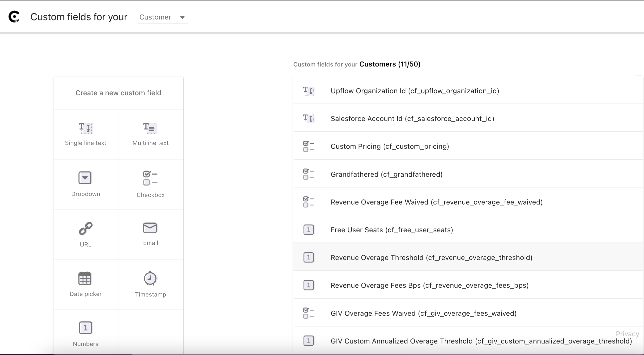Image resolution: width=644 pixels, height=355 pixels.
Task: Click checkbox icon beside Grandfathered
Action: 309,174
